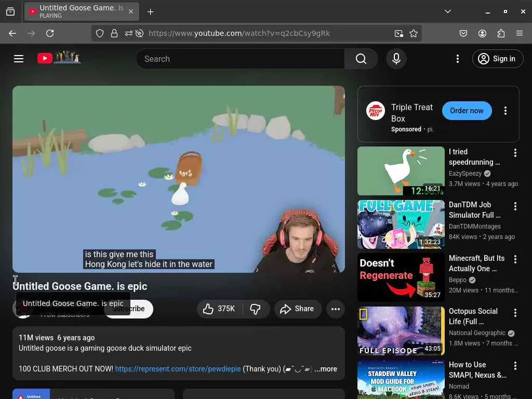The width and height of the screenshot is (532, 399).
Task: Save page to Pocket
Action: [463, 33]
